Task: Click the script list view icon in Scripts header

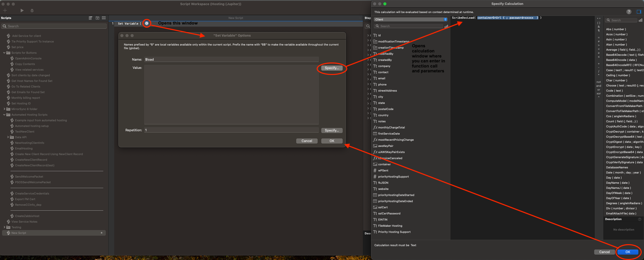Action: [x=90, y=18]
